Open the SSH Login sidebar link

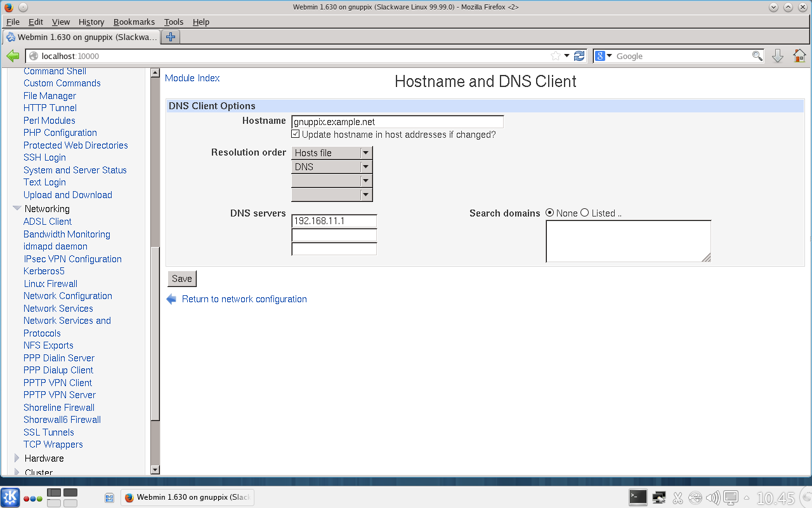coord(44,157)
